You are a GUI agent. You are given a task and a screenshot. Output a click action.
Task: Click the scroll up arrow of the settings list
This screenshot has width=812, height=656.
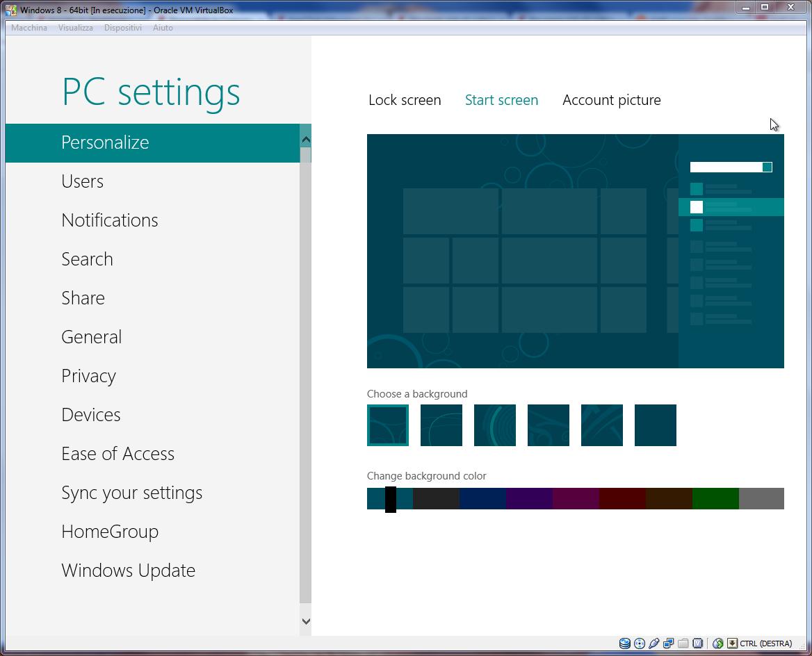(x=305, y=139)
